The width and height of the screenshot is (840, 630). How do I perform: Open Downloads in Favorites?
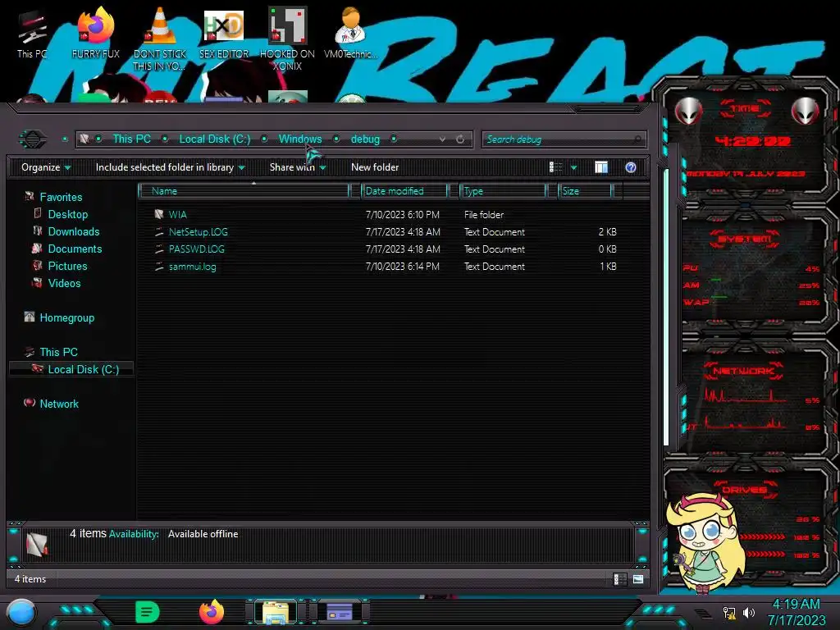pyautogui.click(x=74, y=231)
